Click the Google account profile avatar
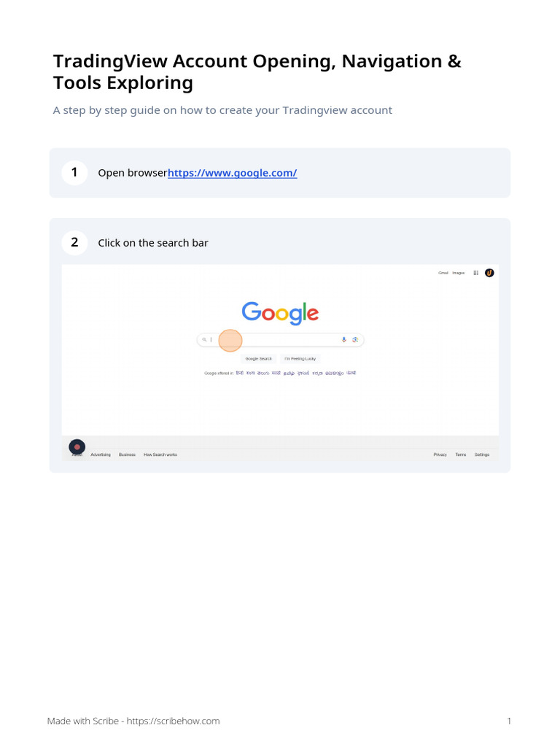560x747 pixels. [489, 273]
